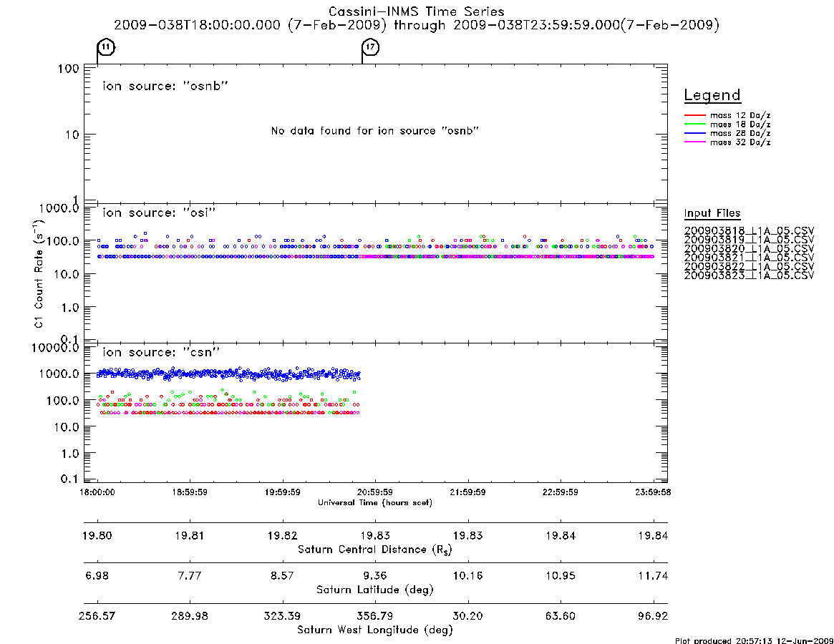Click the 63.60 west longitude value

560,616
